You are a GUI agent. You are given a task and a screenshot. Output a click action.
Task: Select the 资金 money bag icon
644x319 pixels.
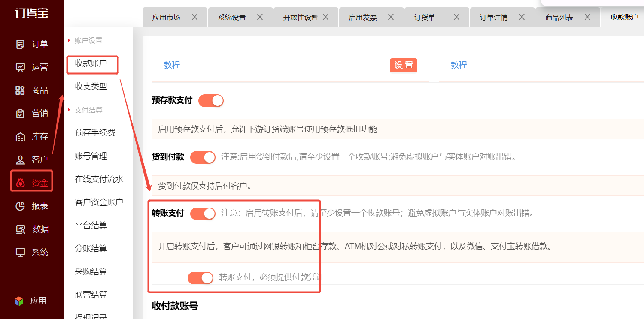(20, 183)
